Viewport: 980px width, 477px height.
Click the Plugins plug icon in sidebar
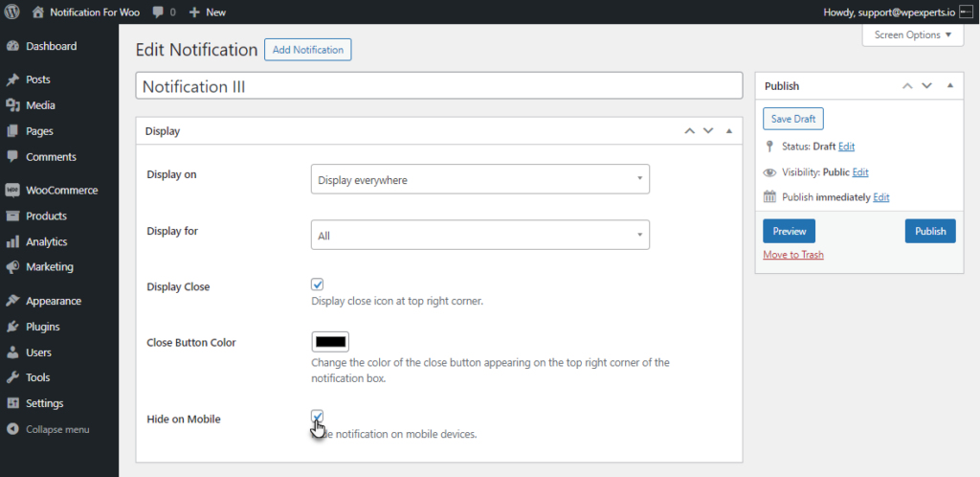[12, 327]
